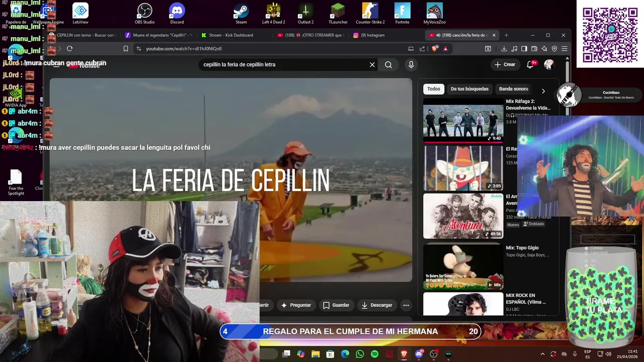Open WhatsApp from the taskbar
Image resolution: width=644 pixels, height=362 pixels.
click(x=360, y=354)
